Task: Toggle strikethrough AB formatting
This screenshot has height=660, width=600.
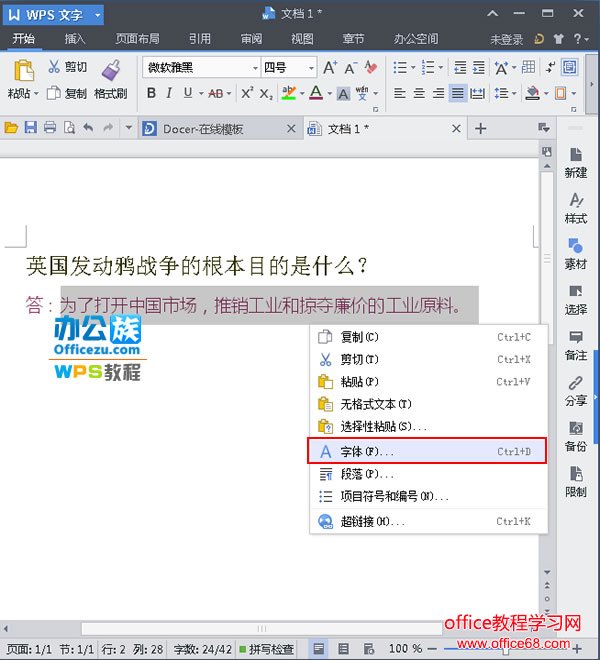Action: click(216, 93)
